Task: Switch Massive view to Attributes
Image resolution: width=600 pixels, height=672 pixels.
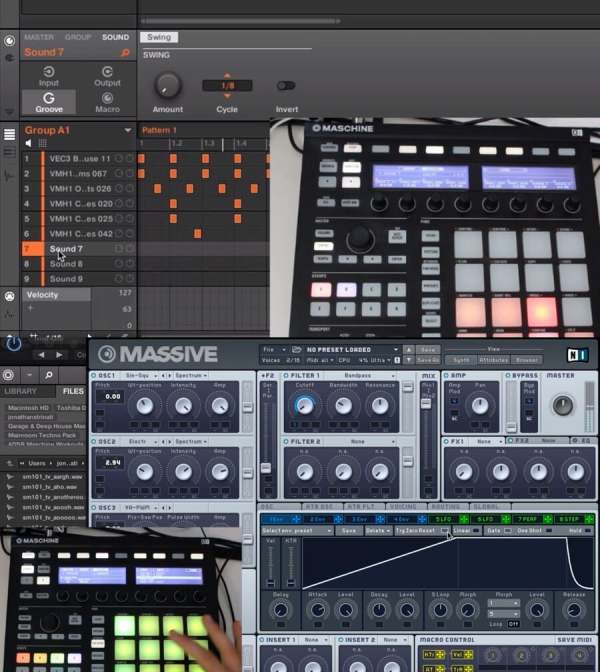Action: (x=494, y=360)
